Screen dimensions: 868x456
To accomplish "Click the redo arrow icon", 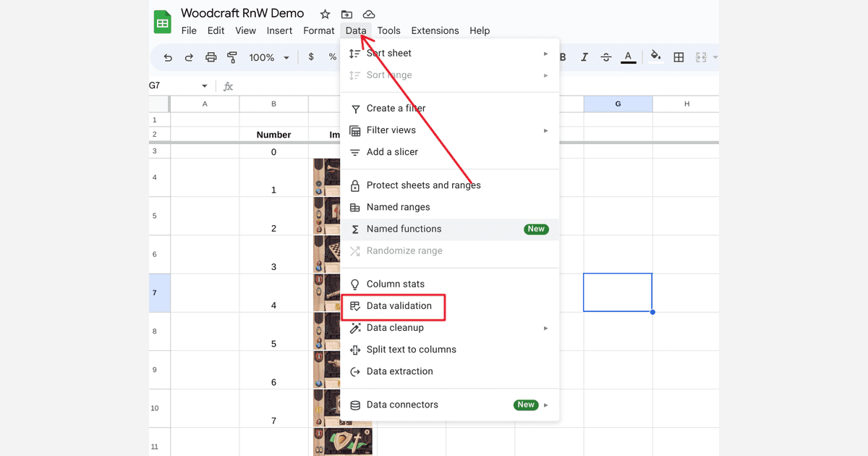I will tap(189, 58).
